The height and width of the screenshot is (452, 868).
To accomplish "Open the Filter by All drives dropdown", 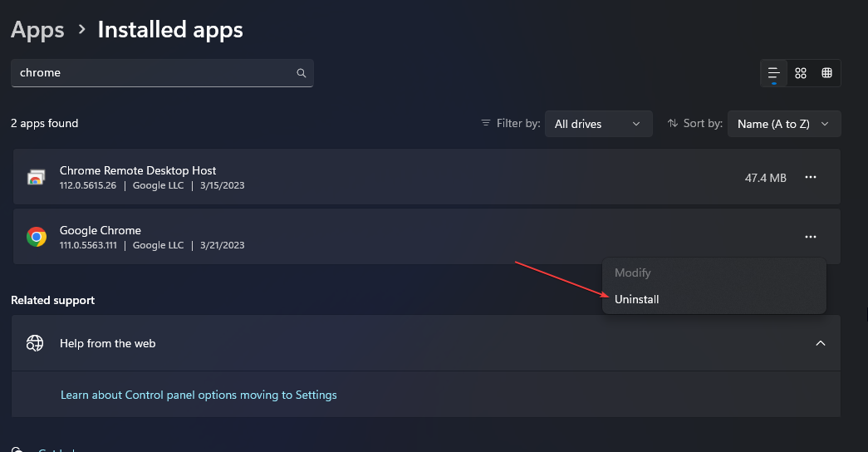I will click(598, 124).
